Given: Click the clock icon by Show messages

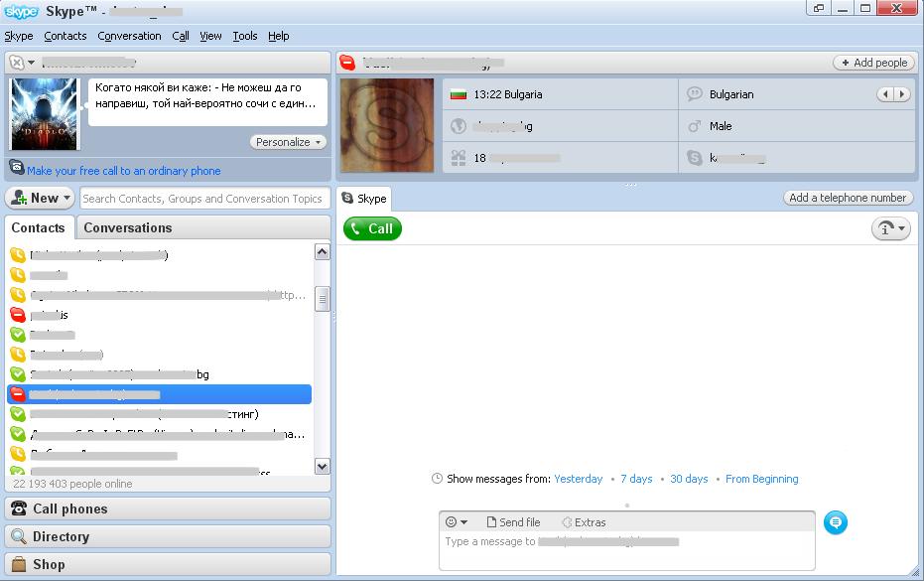Looking at the screenshot, I should coord(437,479).
